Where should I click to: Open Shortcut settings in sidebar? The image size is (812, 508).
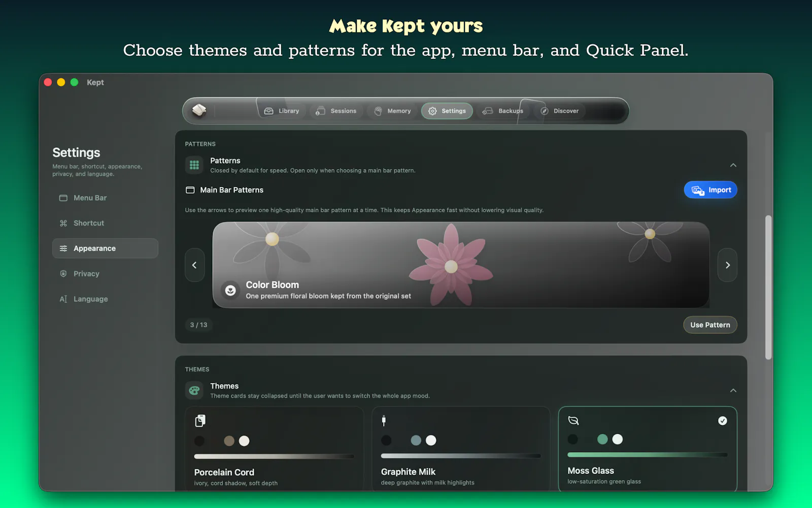(x=105, y=223)
